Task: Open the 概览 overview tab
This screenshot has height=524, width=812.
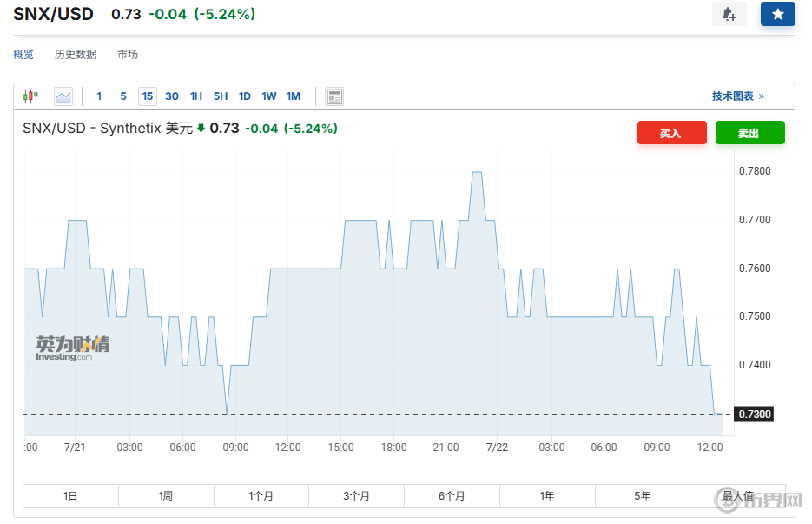Action: click(x=23, y=55)
